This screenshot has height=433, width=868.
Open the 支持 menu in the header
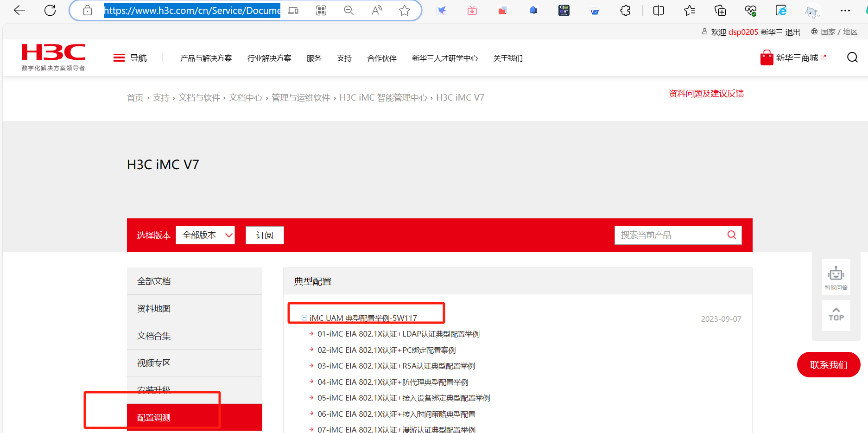pos(344,58)
